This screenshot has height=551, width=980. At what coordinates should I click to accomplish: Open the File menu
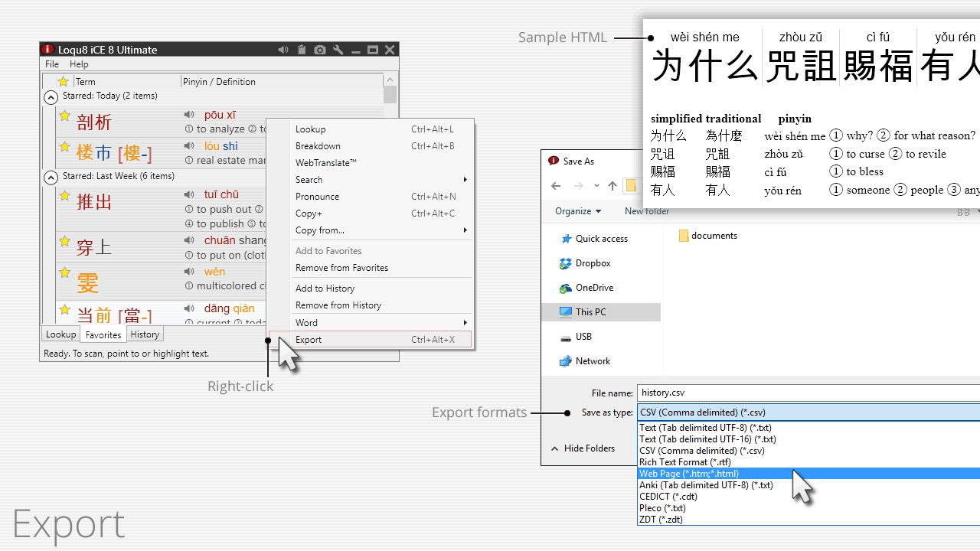[51, 64]
